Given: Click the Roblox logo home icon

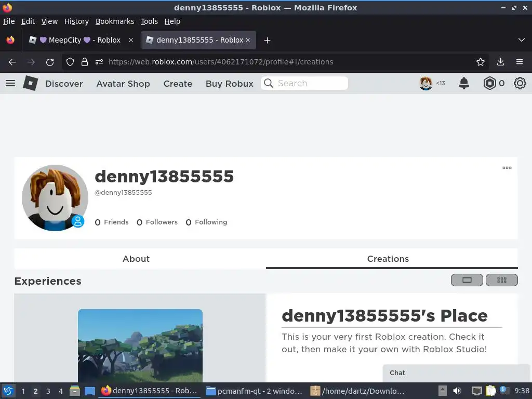Looking at the screenshot, I should 30,83.
